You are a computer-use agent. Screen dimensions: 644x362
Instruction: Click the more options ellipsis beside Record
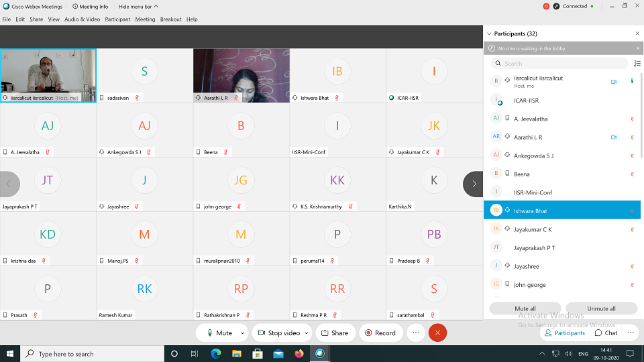416,333
